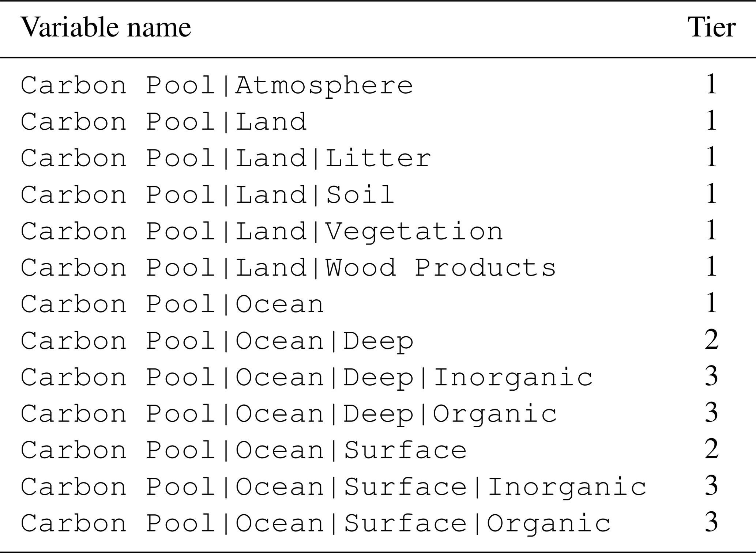The image size is (756, 553).
Task: Click the Carbon Pool|Land|Vegetation text
Action: [x=262, y=231]
